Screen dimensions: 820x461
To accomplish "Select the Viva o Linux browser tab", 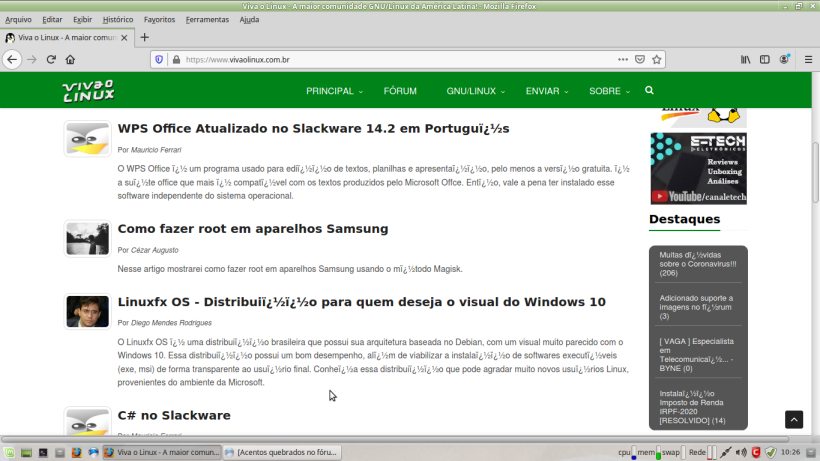I will [x=66, y=38].
